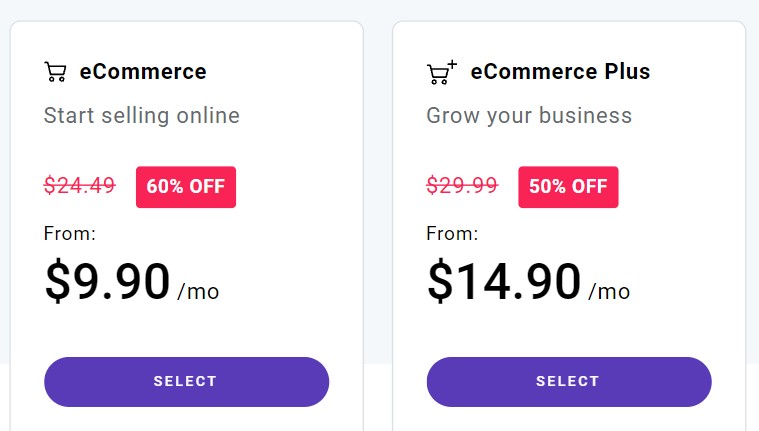Viewport: 759px width, 431px height.
Task: Click the eCommerce plan title
Action: (143, 72)
